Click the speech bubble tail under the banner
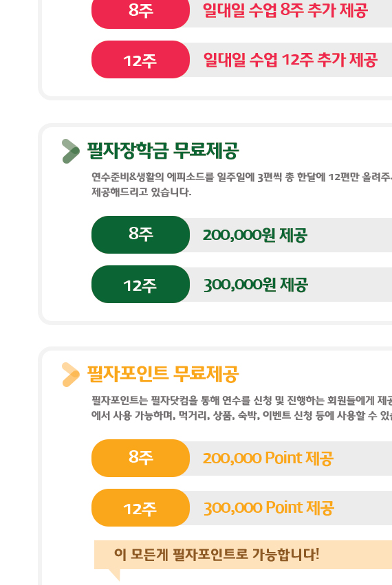The image size is (392, 585). coord(115,575)
